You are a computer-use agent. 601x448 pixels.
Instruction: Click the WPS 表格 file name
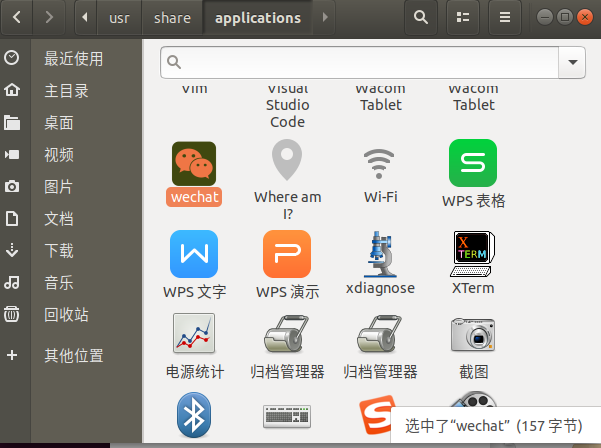pos(473,201)
